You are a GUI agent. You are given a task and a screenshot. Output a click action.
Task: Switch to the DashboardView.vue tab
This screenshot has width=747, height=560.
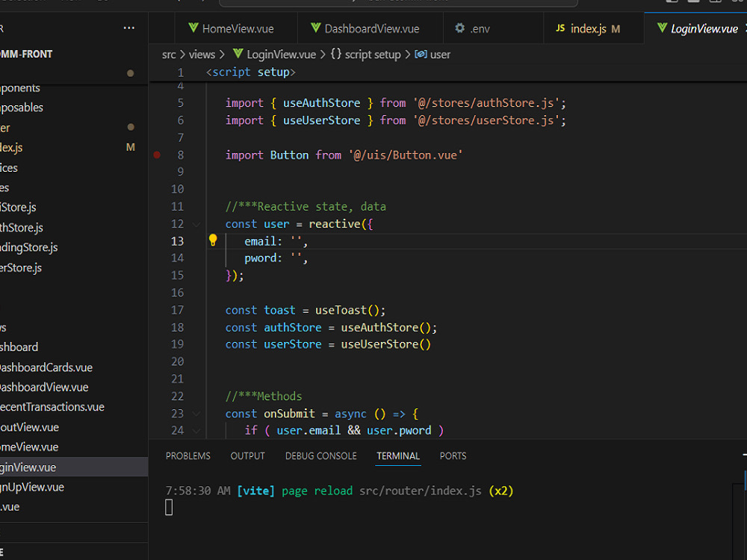tap(371, 28)
